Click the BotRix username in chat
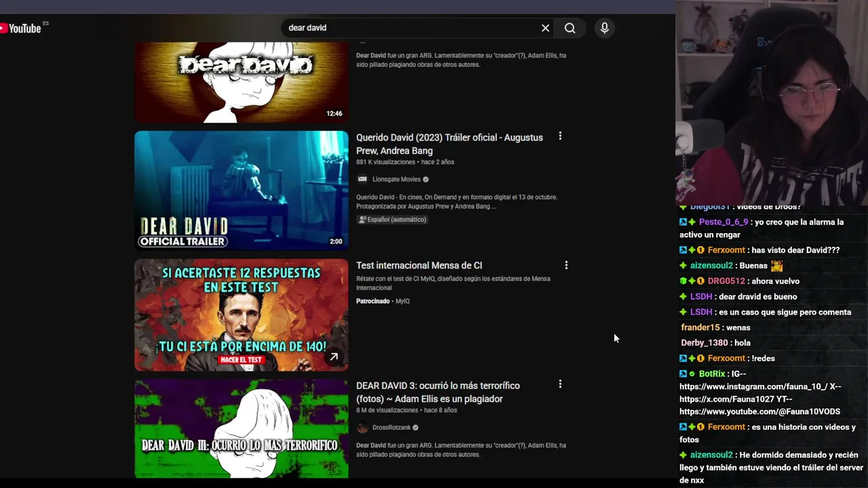Viewport: 868px width, 488px height. pos(712,374)
